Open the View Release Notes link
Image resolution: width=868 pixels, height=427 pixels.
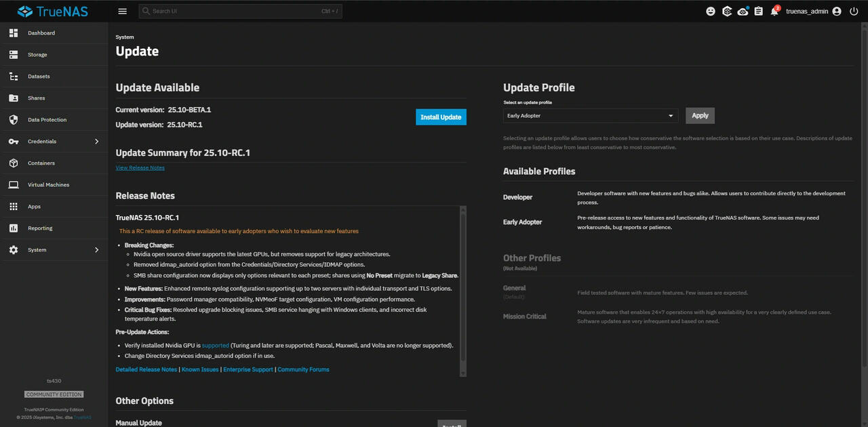pos(140,167)
